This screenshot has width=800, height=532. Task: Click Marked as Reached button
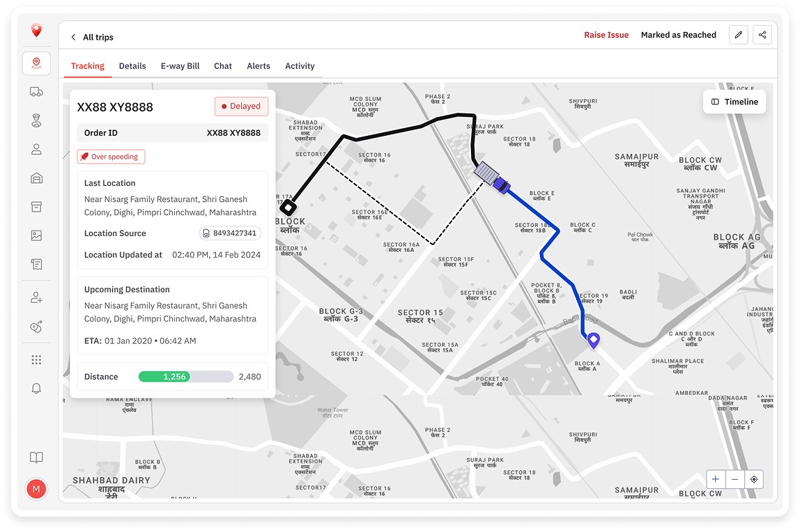[679, 35]
